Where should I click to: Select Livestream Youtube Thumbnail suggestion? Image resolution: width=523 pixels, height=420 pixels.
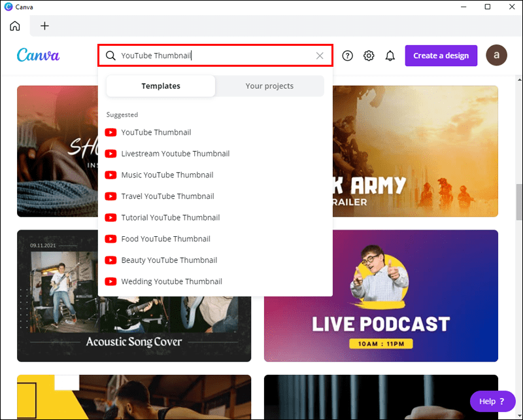point(215,154)
